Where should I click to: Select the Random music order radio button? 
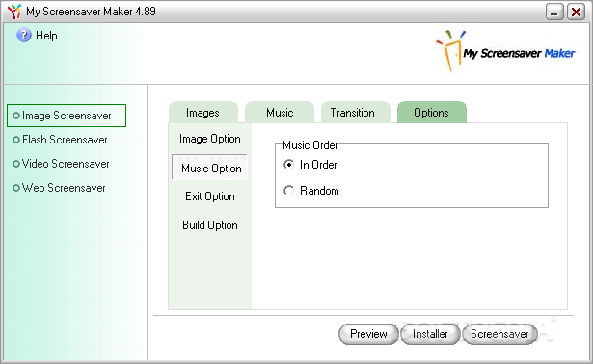point(288,191)
